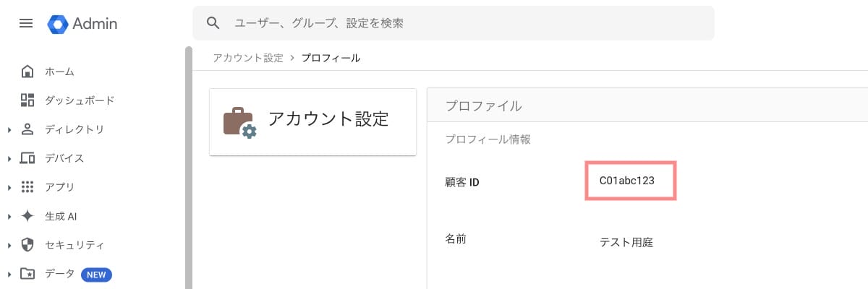Image resolution: width=868 pixels, height=289 pixels.
Task: Click the Generative AI sparkle icon
Action: click(27, 216)
